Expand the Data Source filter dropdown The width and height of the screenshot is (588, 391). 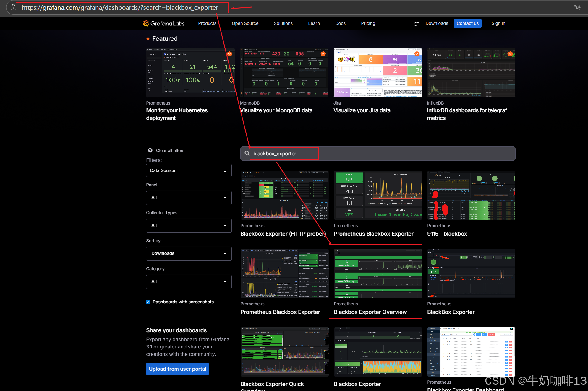pyautogui.click(x=189, y=171)
